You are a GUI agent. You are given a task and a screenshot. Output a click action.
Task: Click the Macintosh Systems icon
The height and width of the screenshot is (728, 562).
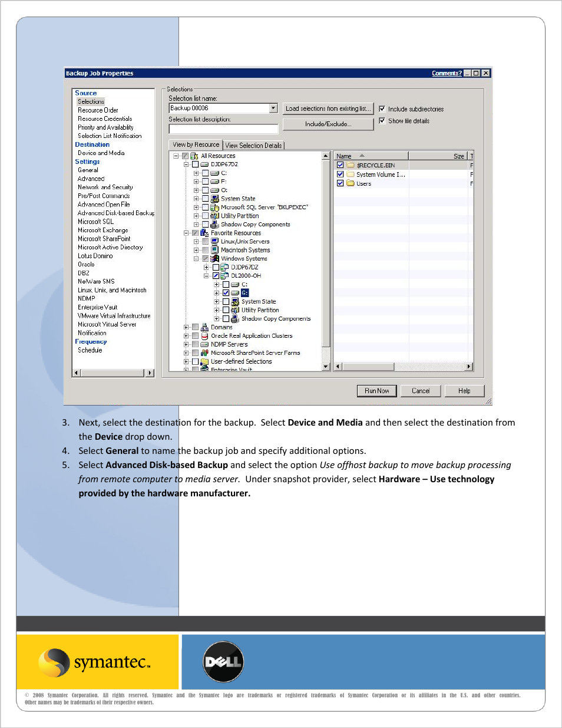(215, 250)
